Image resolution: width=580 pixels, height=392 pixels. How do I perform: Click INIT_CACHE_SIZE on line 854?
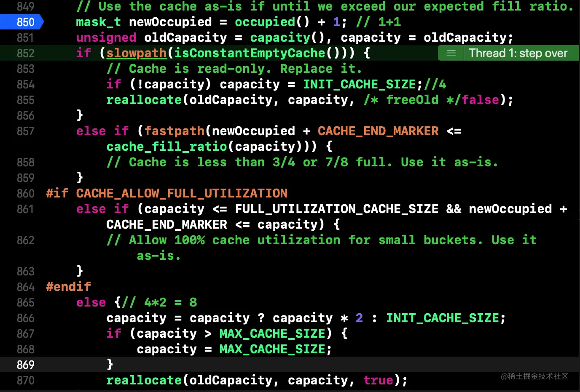point(360,84)
